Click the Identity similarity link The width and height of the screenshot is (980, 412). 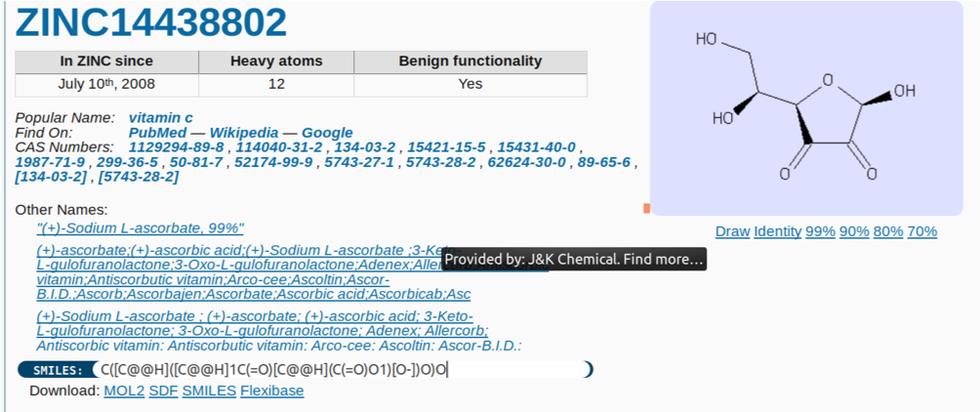pyautogui.click(x=777, y=232)
